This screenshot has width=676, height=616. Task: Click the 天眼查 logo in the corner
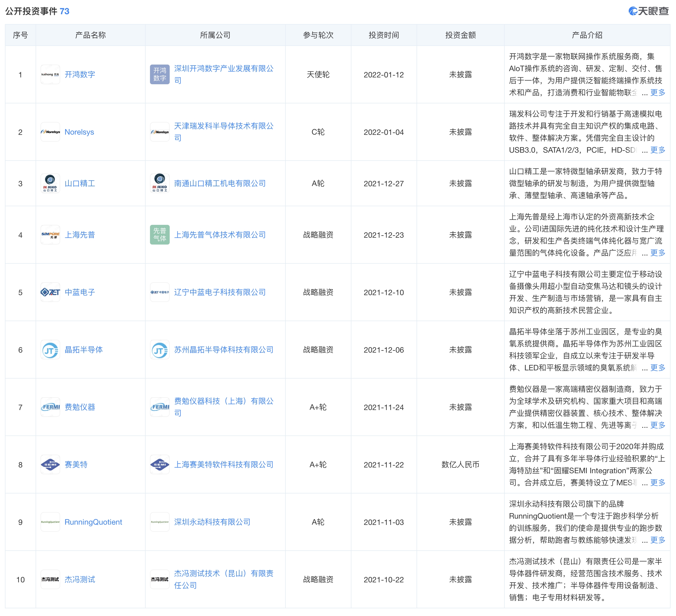(x=647, y=11)
